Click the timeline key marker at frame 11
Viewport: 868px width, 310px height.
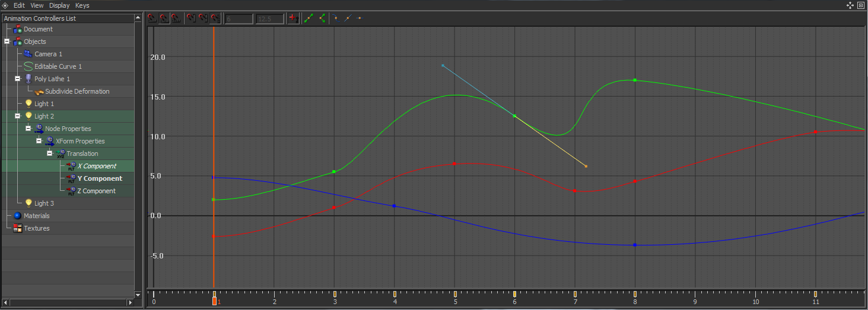coord(815,294)
